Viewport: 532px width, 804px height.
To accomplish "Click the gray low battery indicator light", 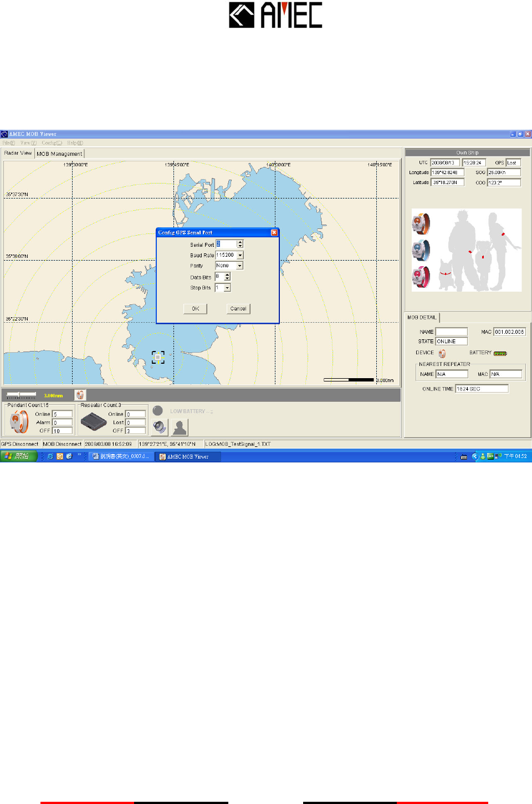I will [x=158, y=411].
